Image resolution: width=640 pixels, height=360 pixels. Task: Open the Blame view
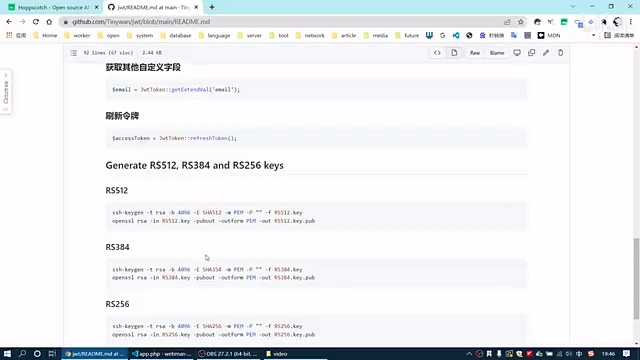tap(497, 53)
